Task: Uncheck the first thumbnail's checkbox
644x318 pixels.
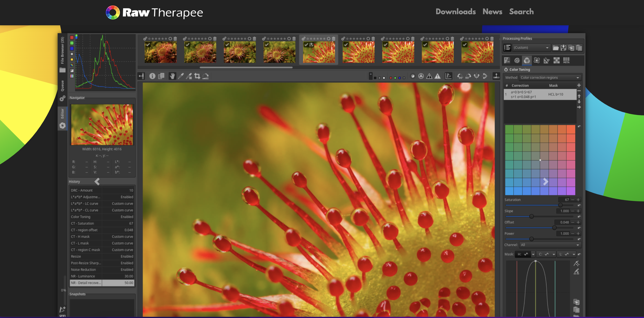Action: 148,45
